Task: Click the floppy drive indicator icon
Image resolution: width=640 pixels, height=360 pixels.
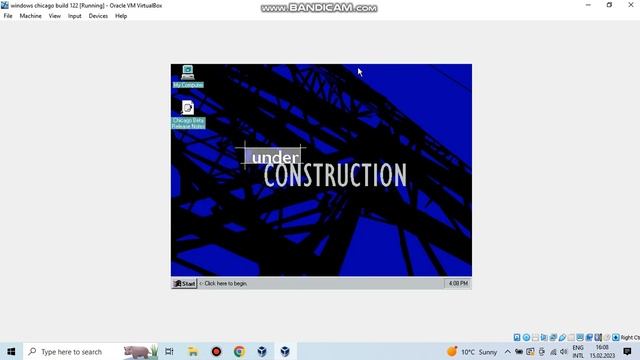Action: (x=535, y=337)
